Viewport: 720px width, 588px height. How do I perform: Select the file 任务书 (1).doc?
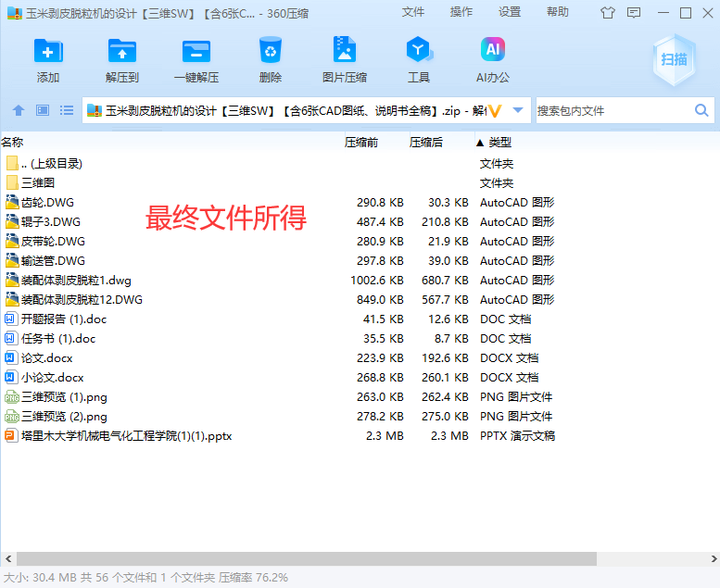58,338
